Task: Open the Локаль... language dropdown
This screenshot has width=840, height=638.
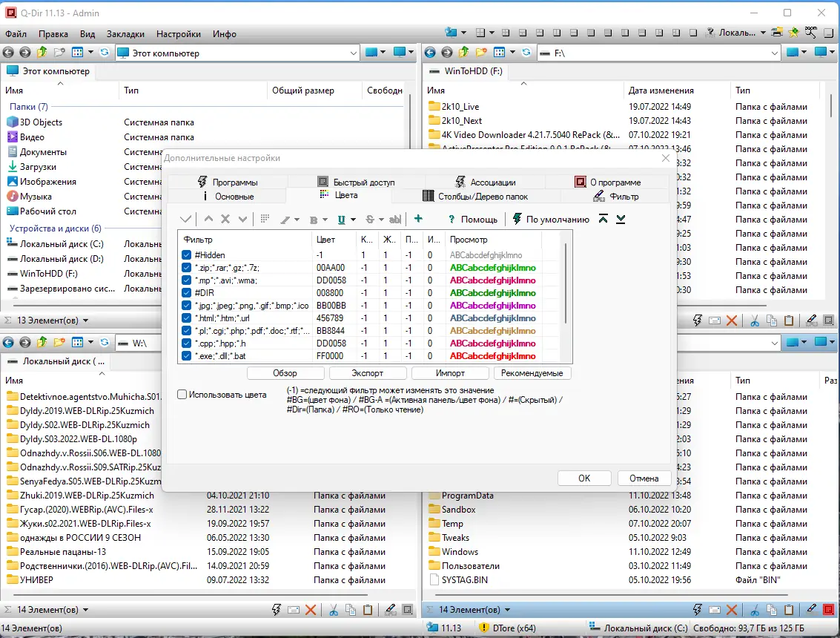Action: pyautogui.click(x=764, y=33)
